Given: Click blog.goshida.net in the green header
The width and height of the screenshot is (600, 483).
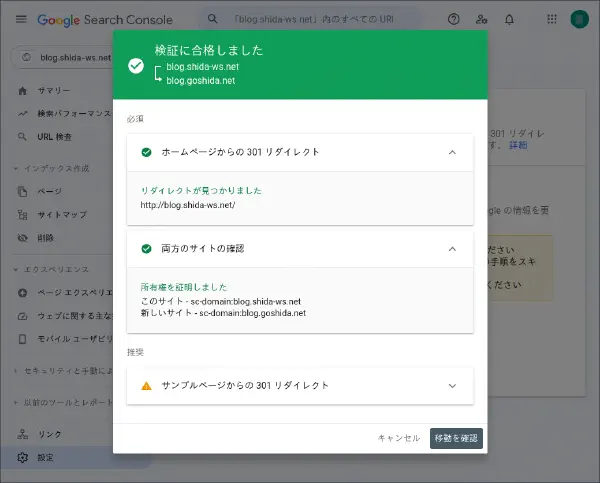Looking at the screenshot, I should point(201,81).
